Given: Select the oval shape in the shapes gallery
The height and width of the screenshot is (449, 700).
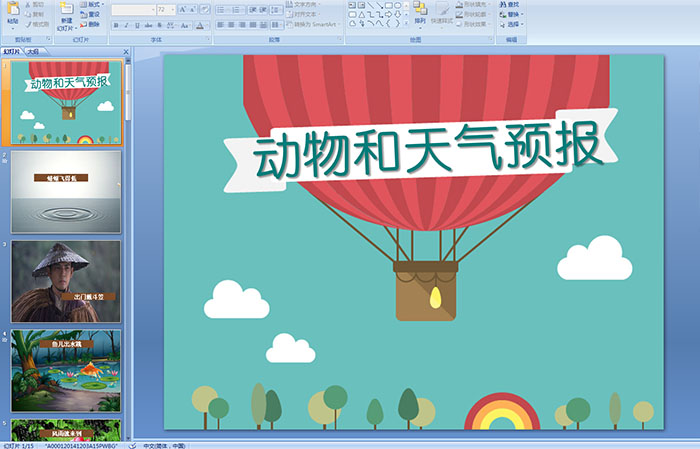Looking at the screenshot, I should (397, 5).
